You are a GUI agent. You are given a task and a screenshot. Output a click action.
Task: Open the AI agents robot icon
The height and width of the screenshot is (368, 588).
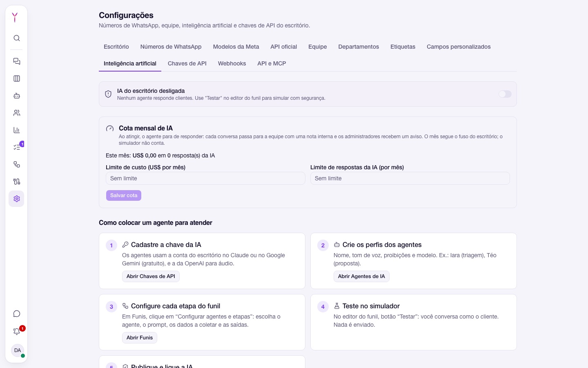tap(17, 96)
